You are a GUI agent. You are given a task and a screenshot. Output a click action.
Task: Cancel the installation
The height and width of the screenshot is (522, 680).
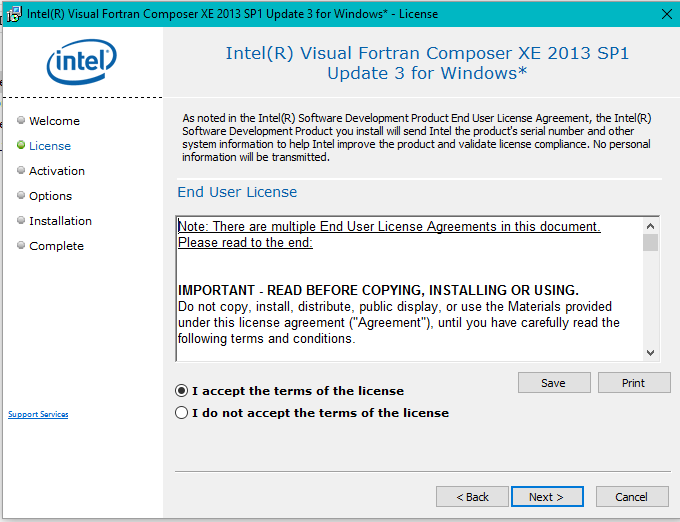(x=631, y=497)
